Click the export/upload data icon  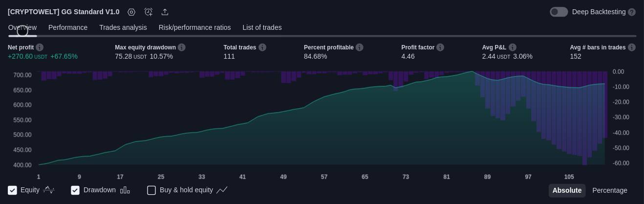click(165, 12)
